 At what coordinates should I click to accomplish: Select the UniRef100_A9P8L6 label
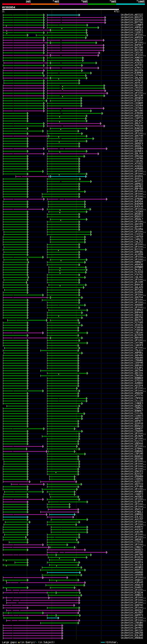point(132,27)
